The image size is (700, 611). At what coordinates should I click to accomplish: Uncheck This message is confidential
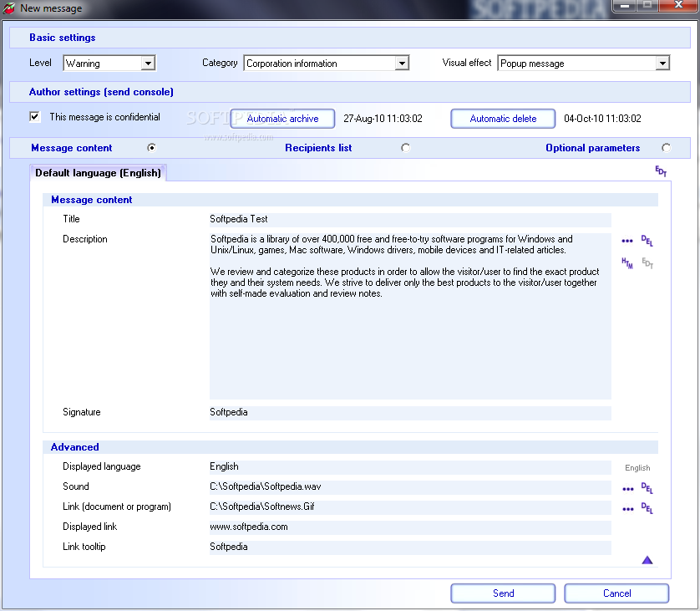point(34,116)
